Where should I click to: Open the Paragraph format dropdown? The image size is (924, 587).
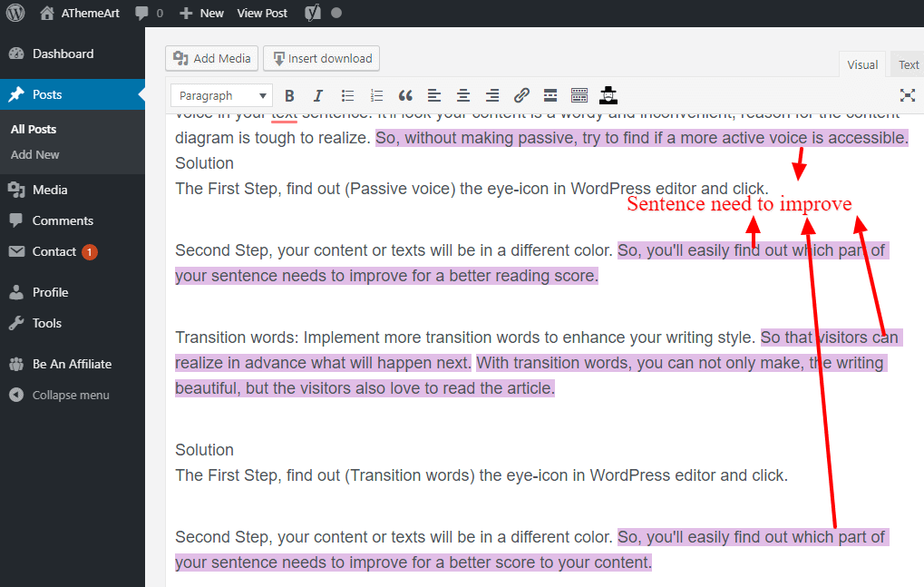click(x=221, y=95)
